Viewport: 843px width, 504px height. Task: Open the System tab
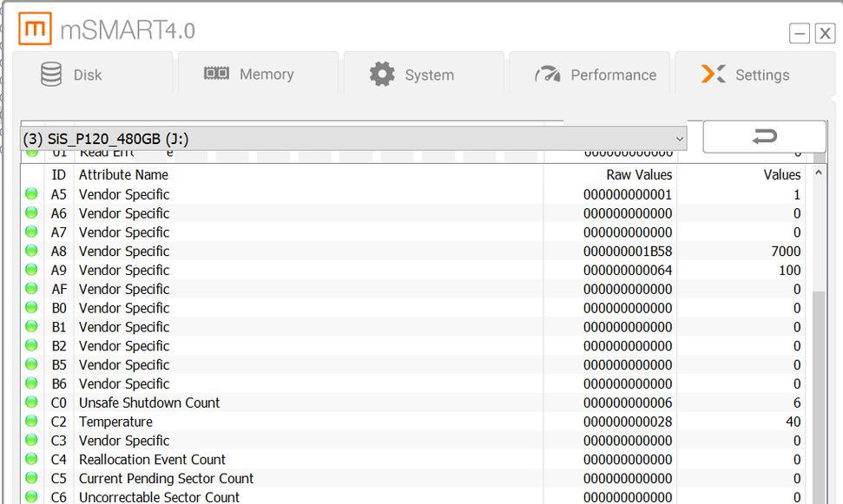(424, 74)
